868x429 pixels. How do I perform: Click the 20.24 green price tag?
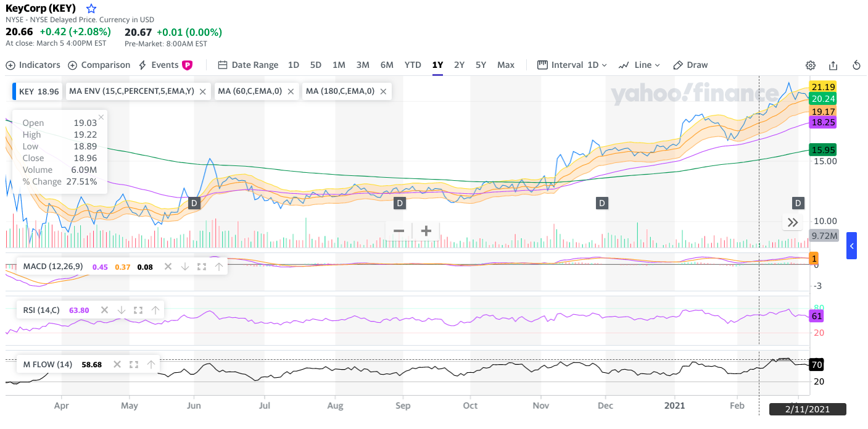(823, 98)
